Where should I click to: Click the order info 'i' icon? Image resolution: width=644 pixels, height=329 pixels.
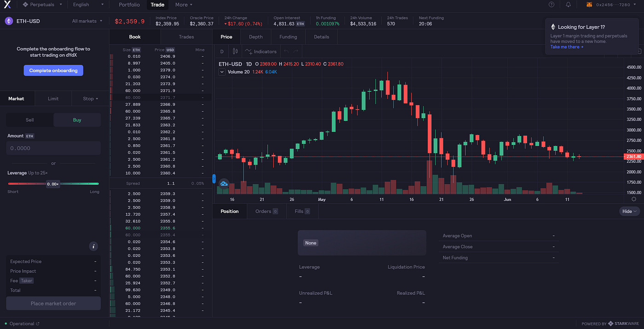93,246
